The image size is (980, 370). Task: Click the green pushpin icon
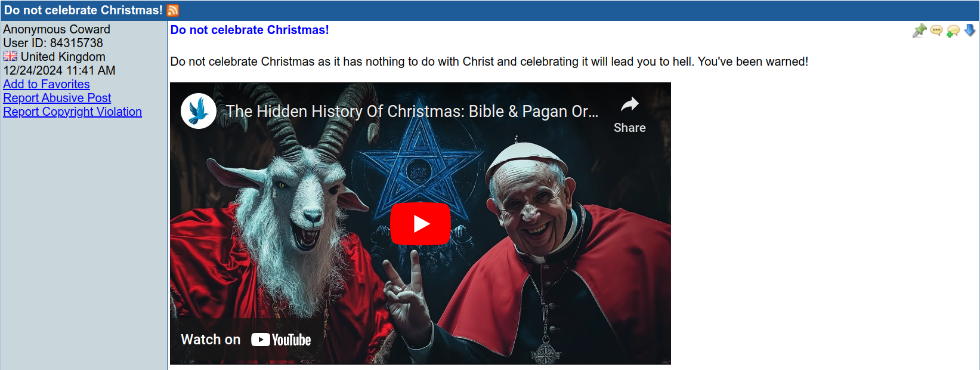[x=919, y=30]
